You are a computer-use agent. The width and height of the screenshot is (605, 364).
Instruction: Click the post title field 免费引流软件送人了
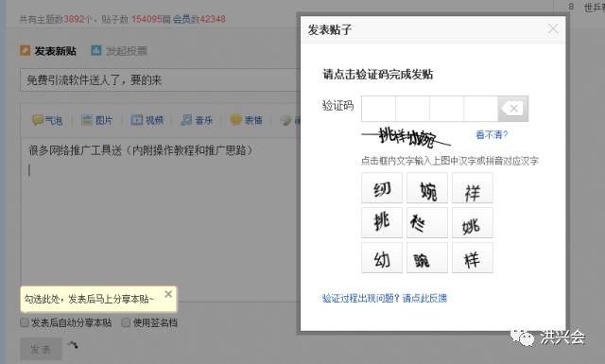coord(160,80)
